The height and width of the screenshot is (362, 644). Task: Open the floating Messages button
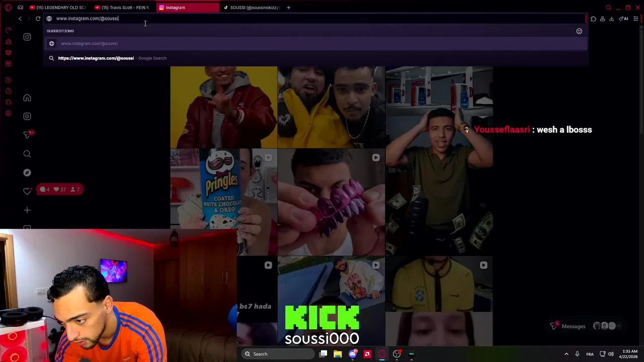point(586,326)
